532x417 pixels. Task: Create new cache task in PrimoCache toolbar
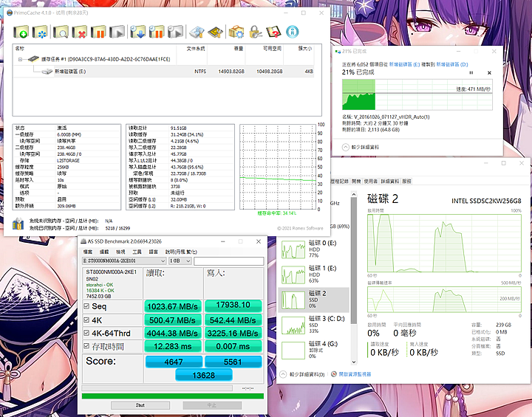21,32
